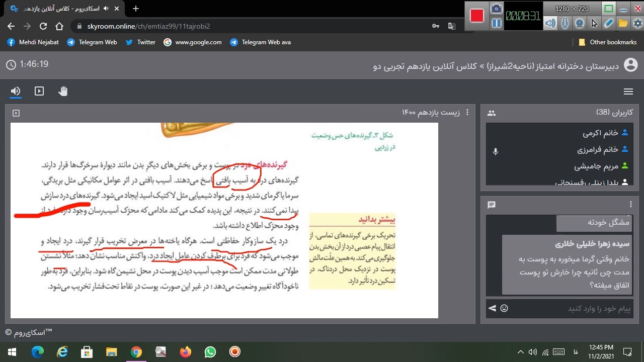Click the raise hand icon
The image size is (644, 362).
(63, 91)
